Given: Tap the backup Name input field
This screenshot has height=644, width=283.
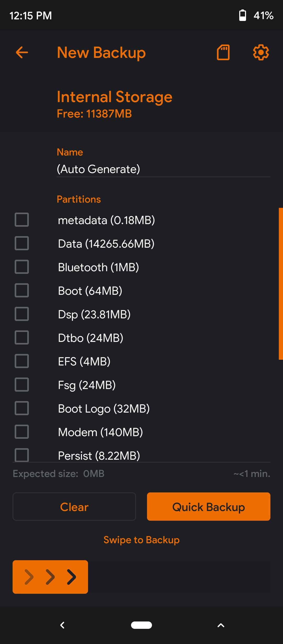Looking at the screenshot, I should pos(163,169).
